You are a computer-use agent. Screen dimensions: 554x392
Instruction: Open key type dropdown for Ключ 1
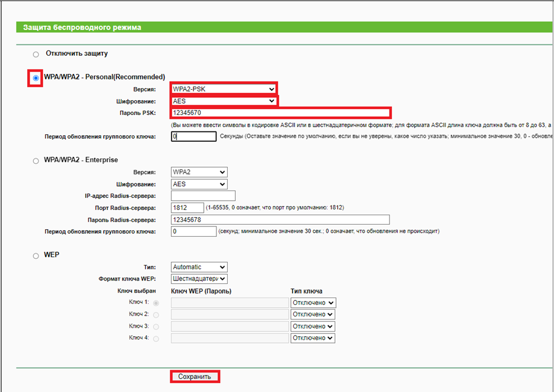point(313,303)
